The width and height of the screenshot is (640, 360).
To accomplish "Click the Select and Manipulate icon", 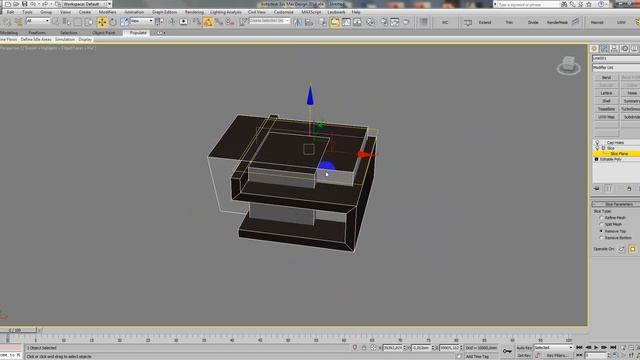I will click(x=172, y=22).
